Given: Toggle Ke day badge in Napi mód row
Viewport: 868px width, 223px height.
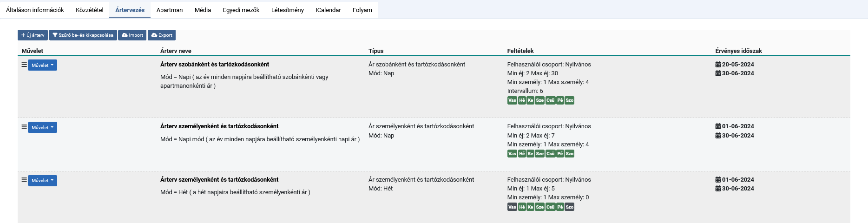Looking at the screenshot, I should (x=530, y=154).
